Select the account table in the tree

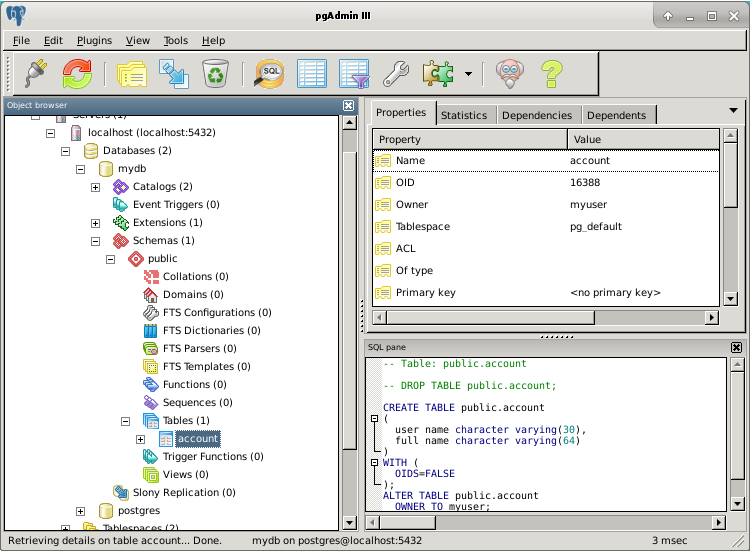198,439
